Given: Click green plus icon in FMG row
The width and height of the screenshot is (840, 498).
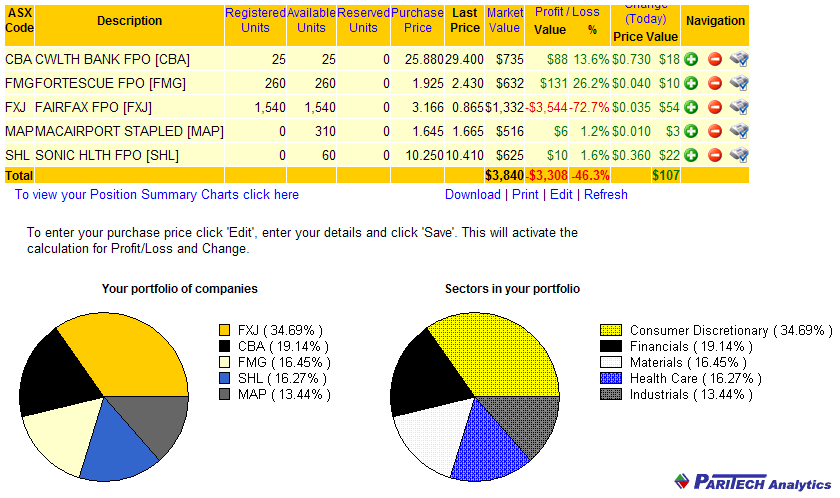Looking at the screenshot, I should click(691, 83).
